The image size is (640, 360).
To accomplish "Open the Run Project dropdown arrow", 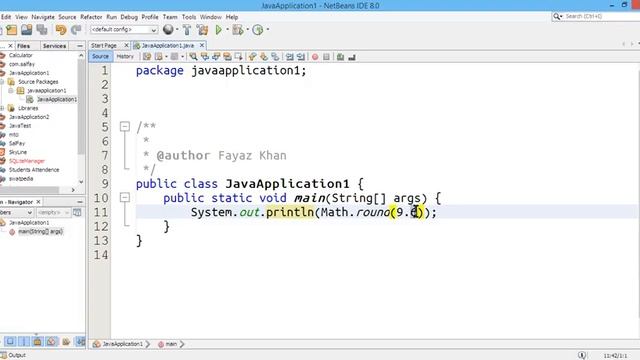I will (227, 29).
